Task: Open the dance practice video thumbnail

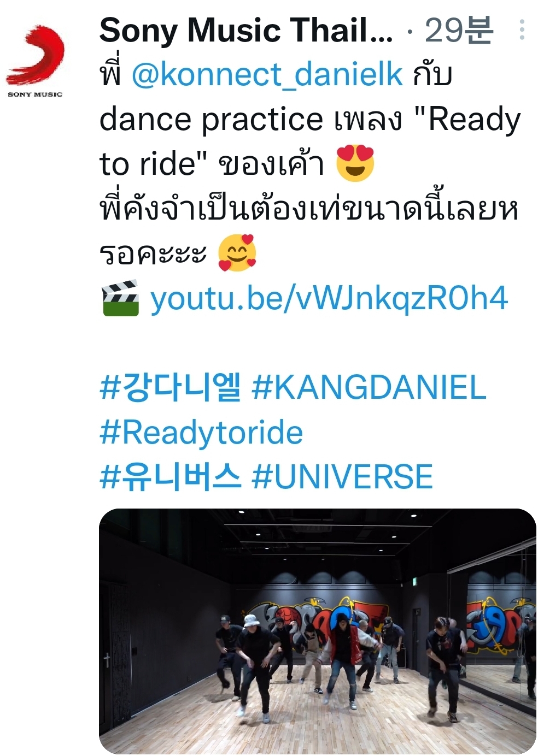Action: [317, 631]
